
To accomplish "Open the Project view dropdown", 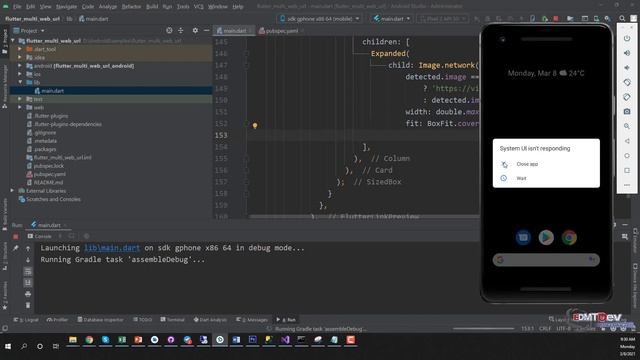I will pos(29,31).
